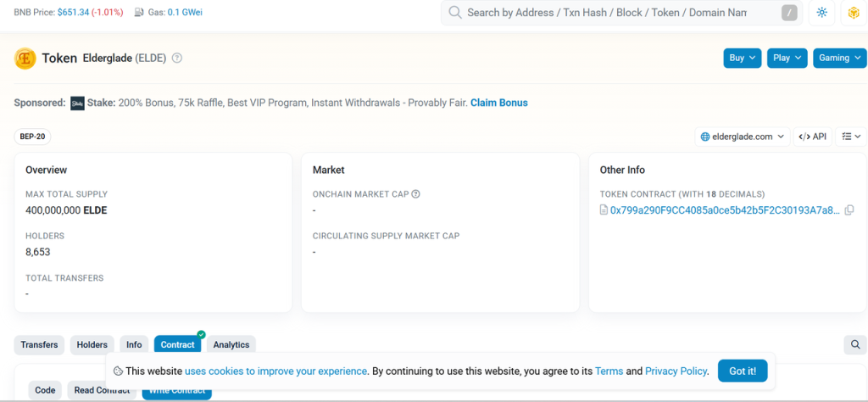Click the help icon beside Elderglade (ELDE)
This screenshot has height=402, width=868.
pyautogui.click(x=177, y=59)
